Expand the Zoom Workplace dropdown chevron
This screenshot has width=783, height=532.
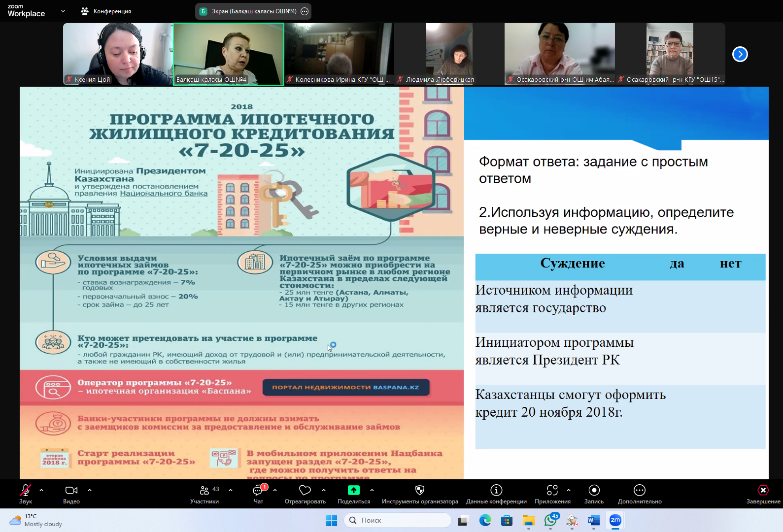63,11
